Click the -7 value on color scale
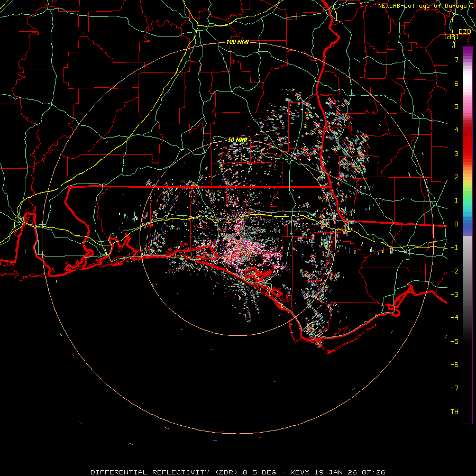The height and width of the screenshot is (476, 476). (454, 388)
